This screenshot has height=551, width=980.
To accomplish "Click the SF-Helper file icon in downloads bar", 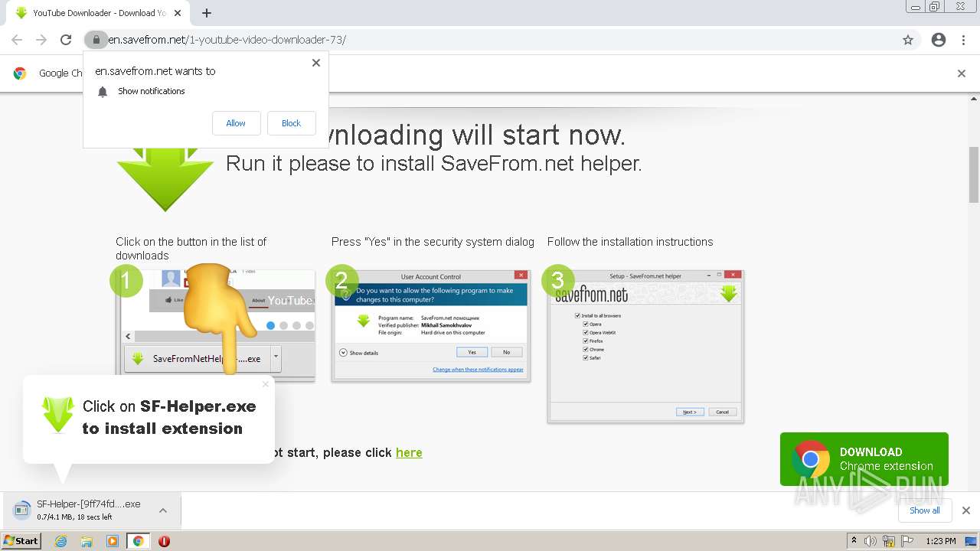I will [x=20, y=510].
